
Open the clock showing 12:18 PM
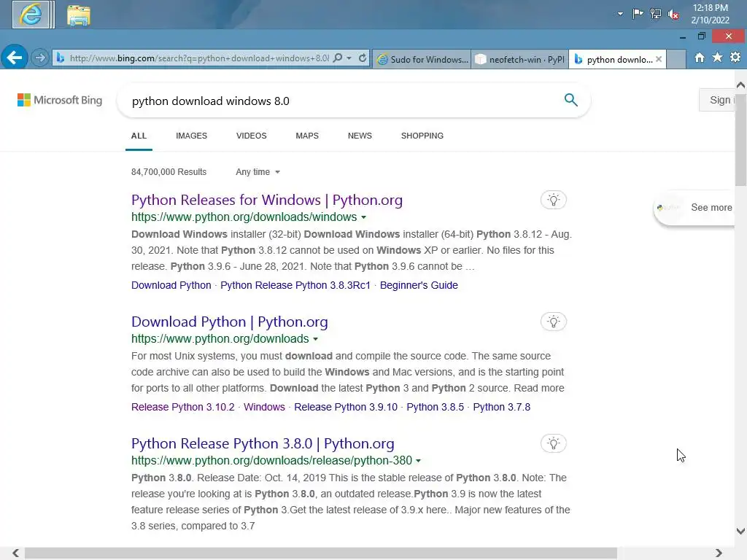[710, 14]
